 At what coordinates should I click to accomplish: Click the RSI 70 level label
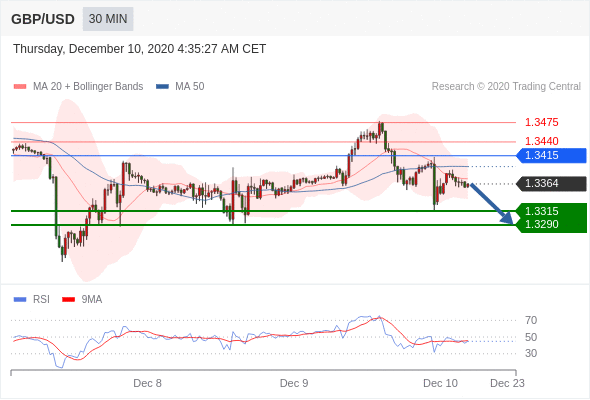531,320
